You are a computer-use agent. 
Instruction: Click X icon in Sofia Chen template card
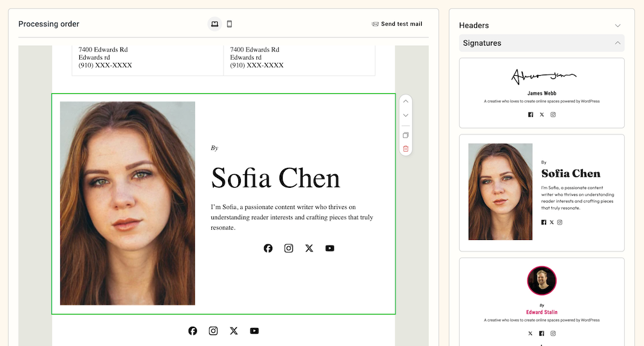(552, 222)
